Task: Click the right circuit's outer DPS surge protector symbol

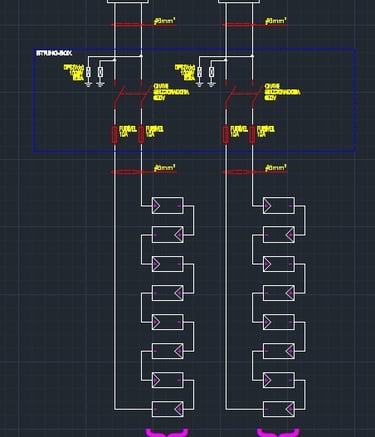Action: pyautogui.click(x=199, y=72)
